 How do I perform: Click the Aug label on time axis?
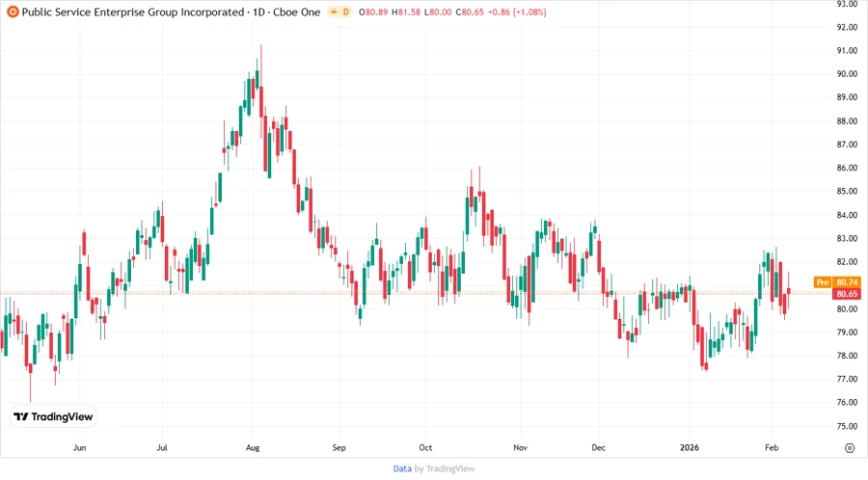coord(253,447)
